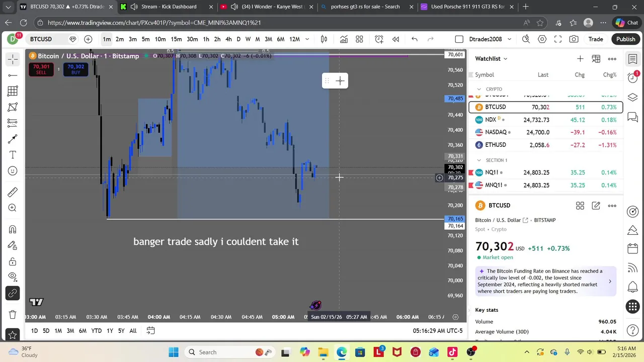Click the Trade button
This screenshot has width=644, height=362.
tap(596, 39)
